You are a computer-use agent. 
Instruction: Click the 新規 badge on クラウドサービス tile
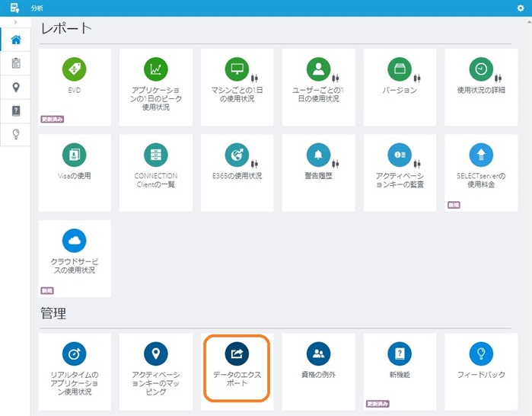(47, 291)
